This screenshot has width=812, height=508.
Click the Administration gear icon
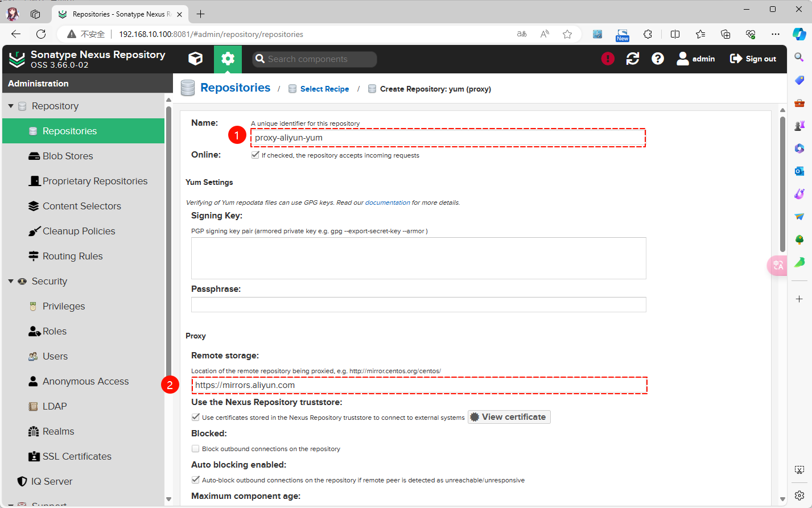[x=228, y=59]
